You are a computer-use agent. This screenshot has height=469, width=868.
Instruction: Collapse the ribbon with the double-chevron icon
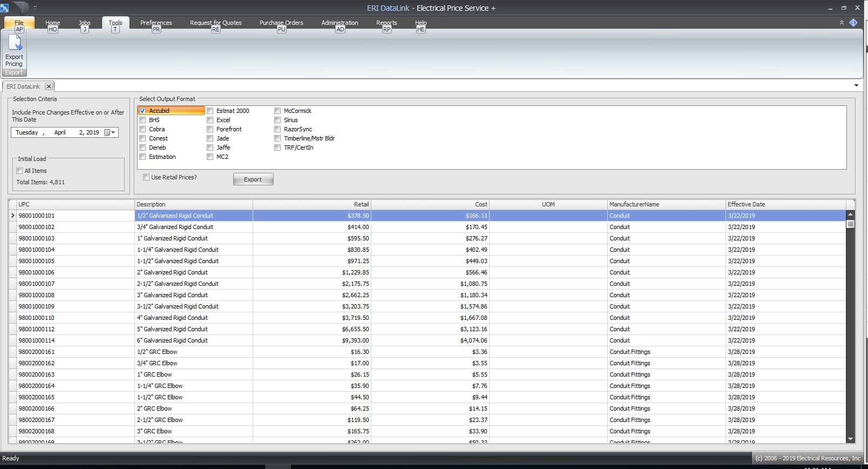pyautogui.click(x=842, y=23)
